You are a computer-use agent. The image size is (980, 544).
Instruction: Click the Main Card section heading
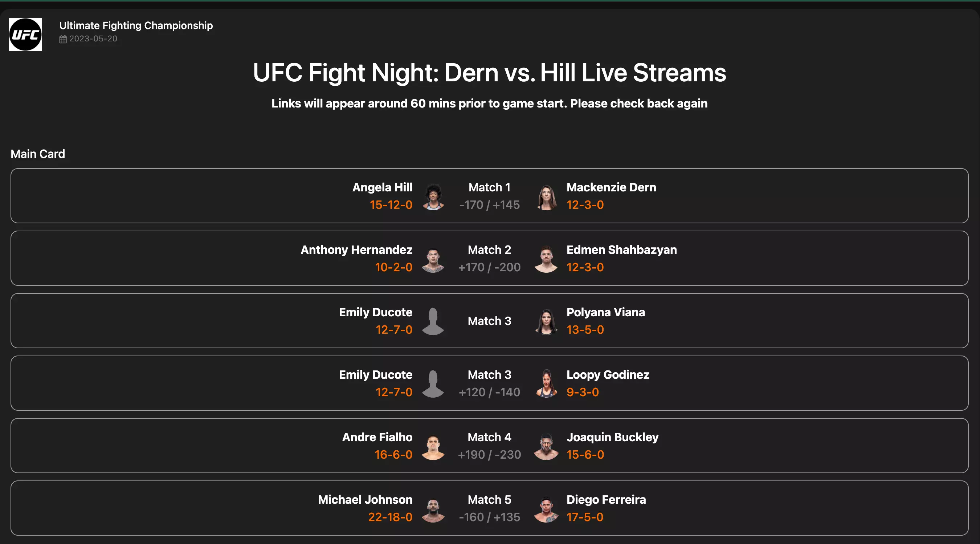coord(38,154)
